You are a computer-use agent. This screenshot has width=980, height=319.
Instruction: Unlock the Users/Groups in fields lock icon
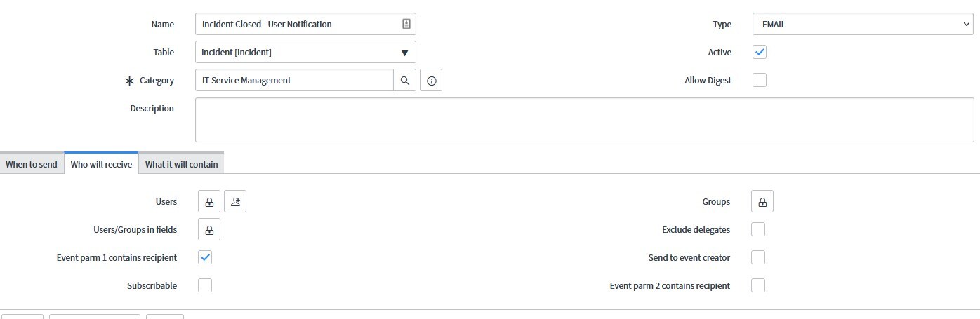(209, 229)
